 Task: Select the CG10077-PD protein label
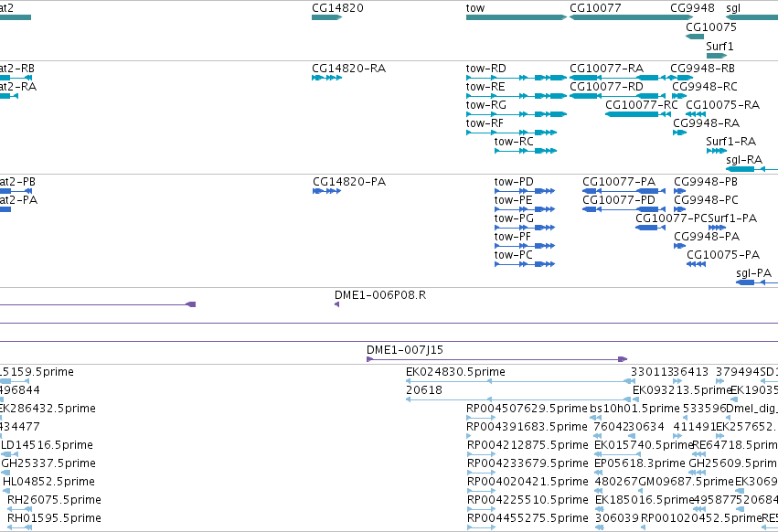[619, 200]
